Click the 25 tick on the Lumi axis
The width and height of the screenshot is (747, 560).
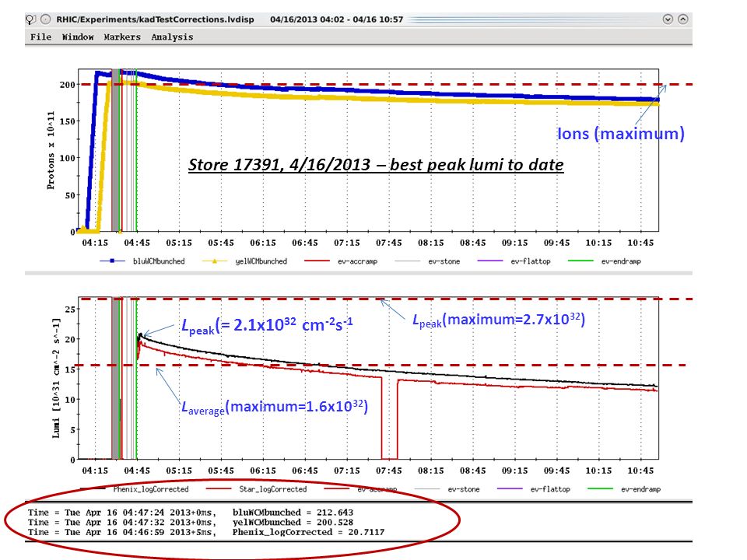[x=70, y=309]
